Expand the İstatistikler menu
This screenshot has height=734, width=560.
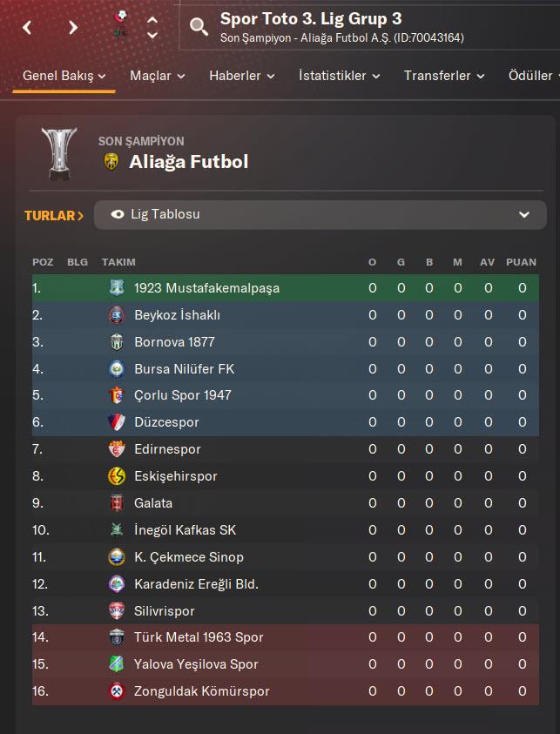click(339, 76)
